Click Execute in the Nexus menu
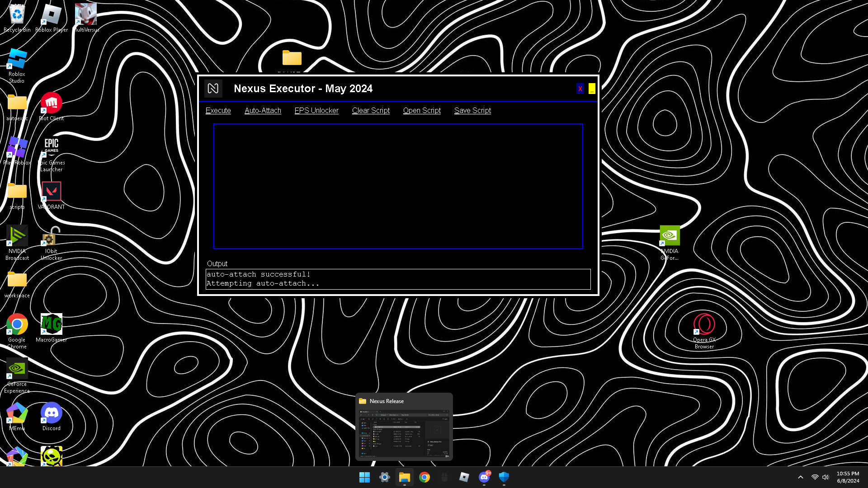The image size is (868, 488). (x=218, y=111)
